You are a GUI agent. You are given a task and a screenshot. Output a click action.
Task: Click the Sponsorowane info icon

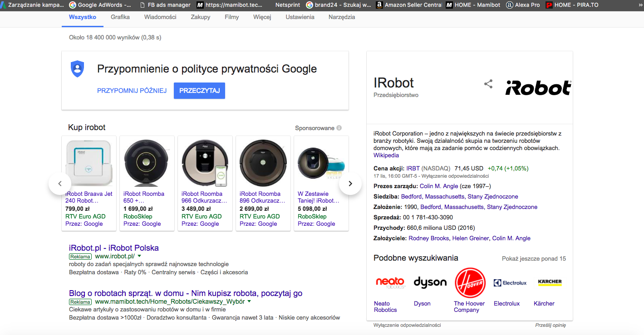point(339,128)
